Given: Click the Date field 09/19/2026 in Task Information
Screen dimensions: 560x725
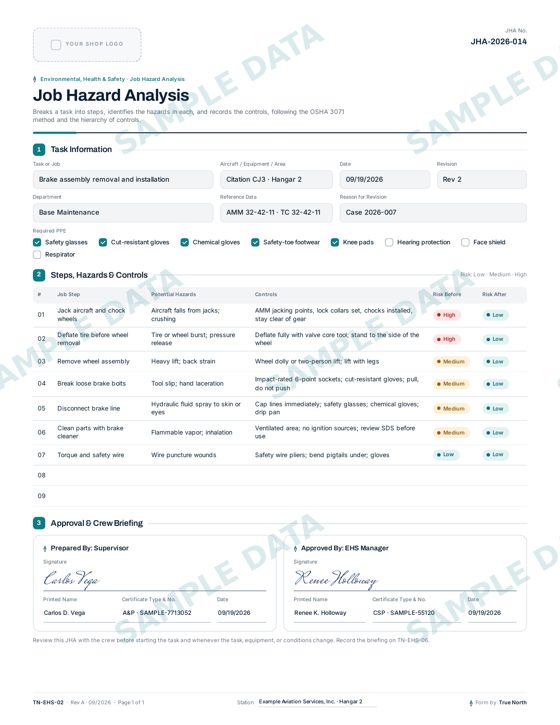Looking at the screenshot, I should 385,179.
